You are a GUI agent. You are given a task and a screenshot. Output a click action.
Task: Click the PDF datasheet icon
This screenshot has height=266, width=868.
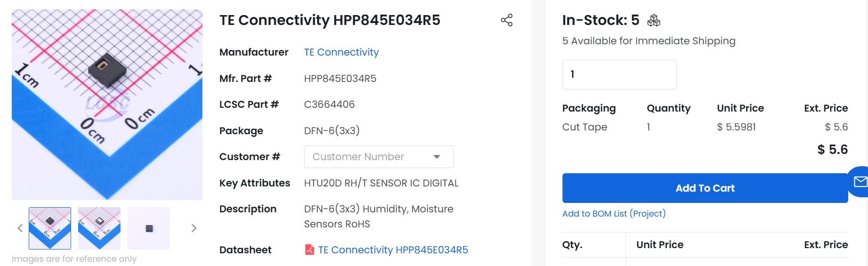(309, 250)
